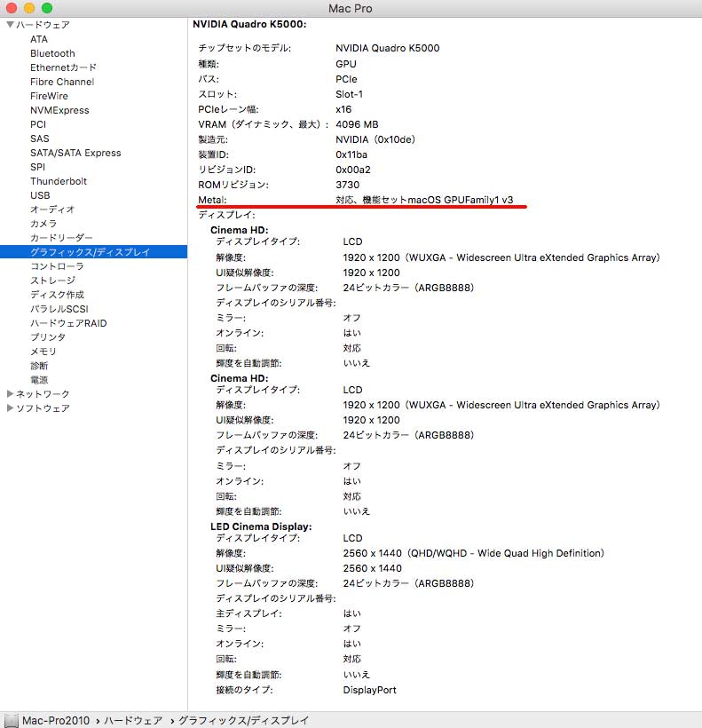Select コントローラ in the sidebar
The height and width of the screenshot is (728, 702).
pyautogui.click(x=57, y=266)
